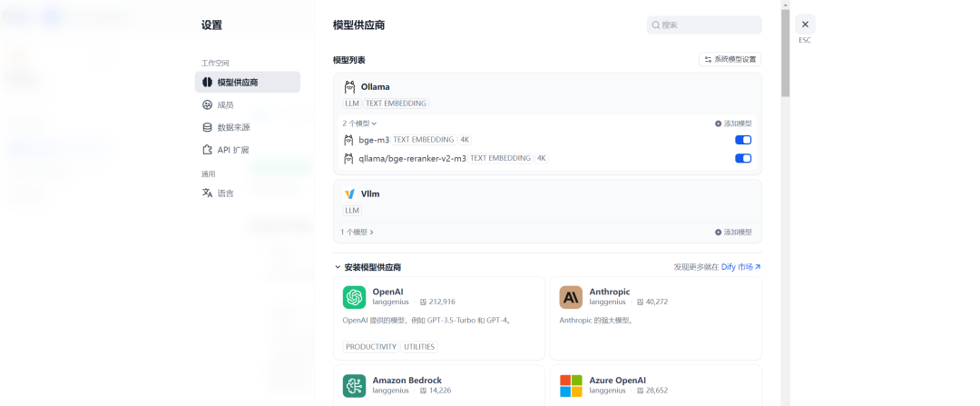The width and height of the screenshot is (980, 406).
Task: Click the bge-m3 TEXT EMBEDDING badge
Action: [x=423, y=140]
